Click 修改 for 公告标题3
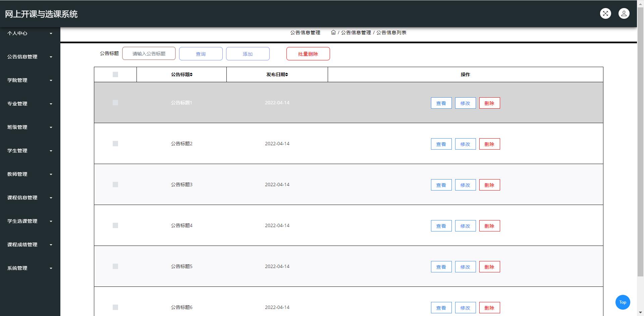The height and width of the screenshot is (316, 644). click(x=466, y=185)
